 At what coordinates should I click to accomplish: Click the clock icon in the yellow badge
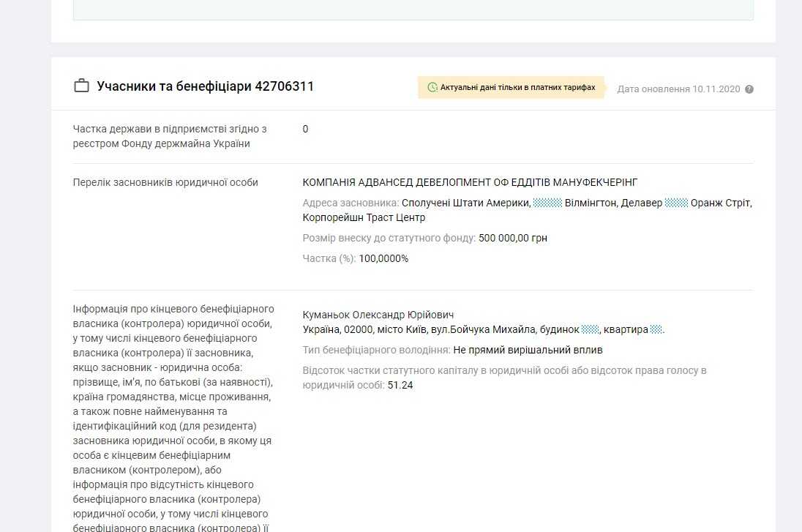tap(432, 87)
